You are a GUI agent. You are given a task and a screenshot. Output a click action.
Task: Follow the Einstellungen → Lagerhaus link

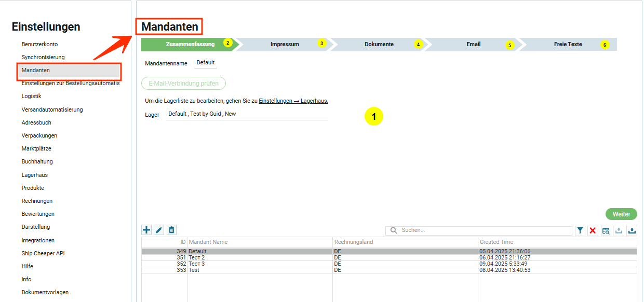(x=293, y=101)
